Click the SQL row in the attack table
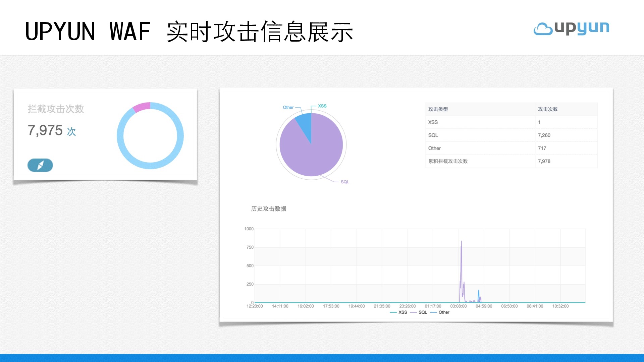 [512, 135]
